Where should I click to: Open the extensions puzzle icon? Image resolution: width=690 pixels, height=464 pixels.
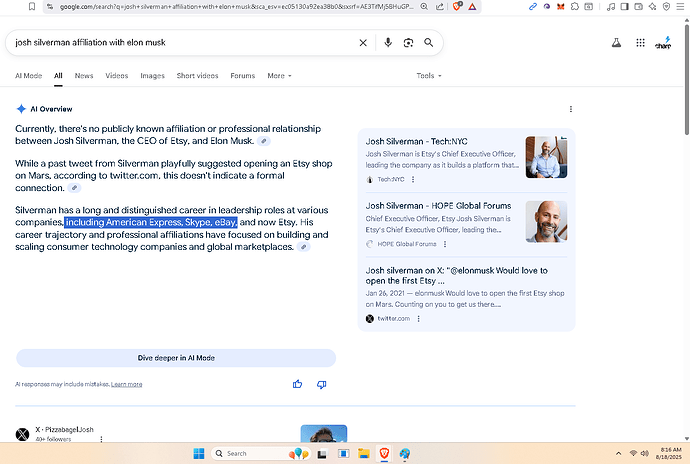pos(575,7)
